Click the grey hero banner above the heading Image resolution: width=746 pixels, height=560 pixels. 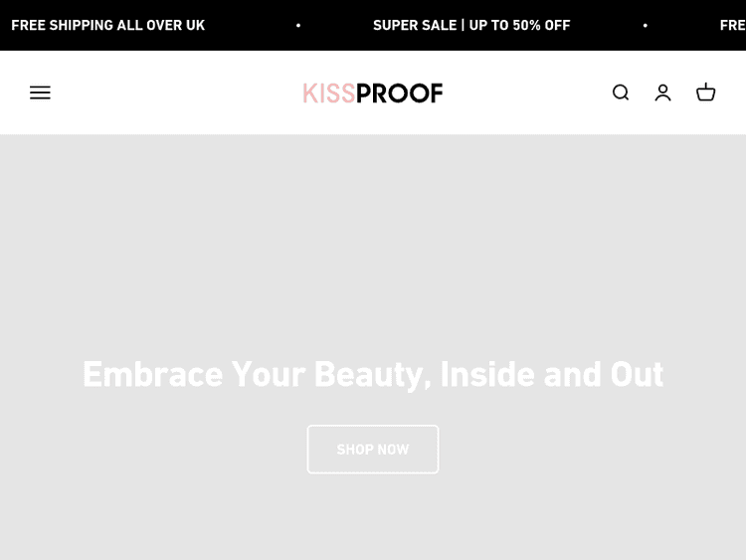coord(373,239)
